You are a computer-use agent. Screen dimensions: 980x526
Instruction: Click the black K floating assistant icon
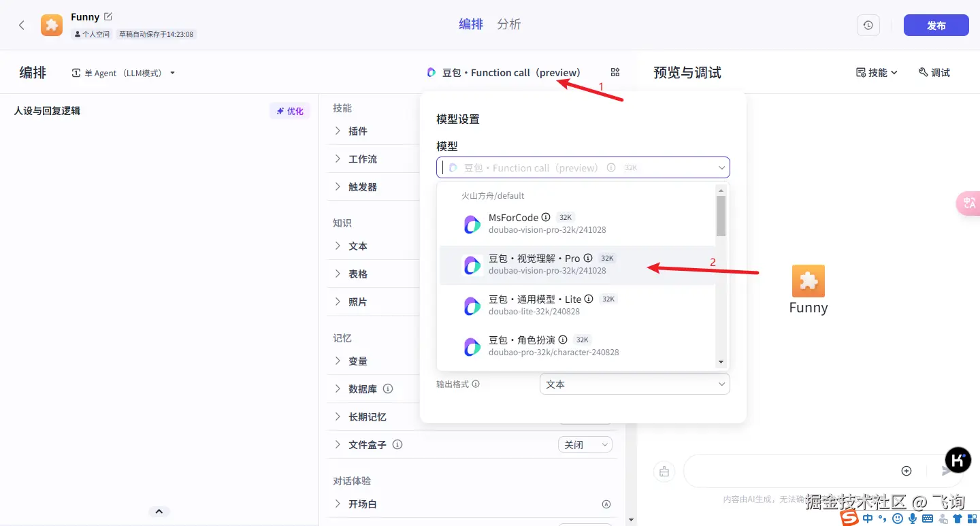pos(958,461)
